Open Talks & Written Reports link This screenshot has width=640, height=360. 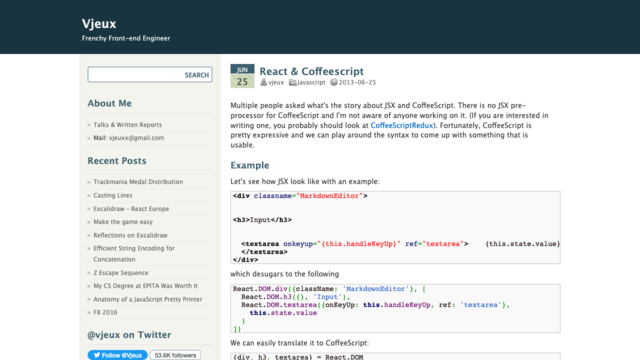point(127,125)
